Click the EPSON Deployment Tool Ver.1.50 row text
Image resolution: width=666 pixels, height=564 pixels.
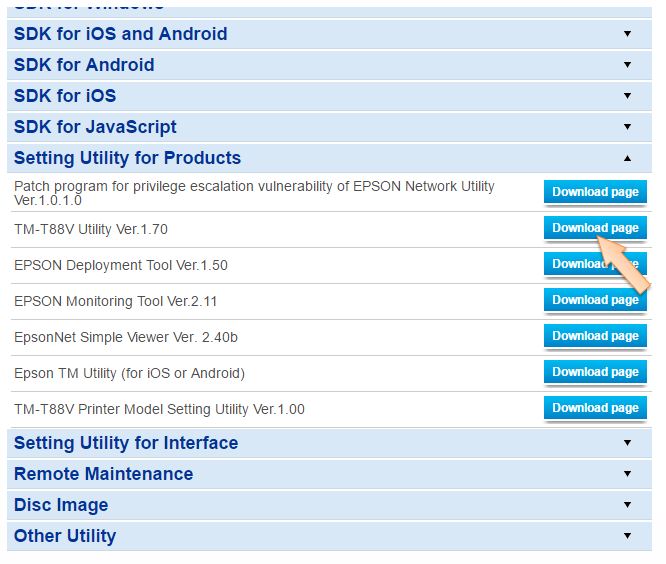(121, 265)
